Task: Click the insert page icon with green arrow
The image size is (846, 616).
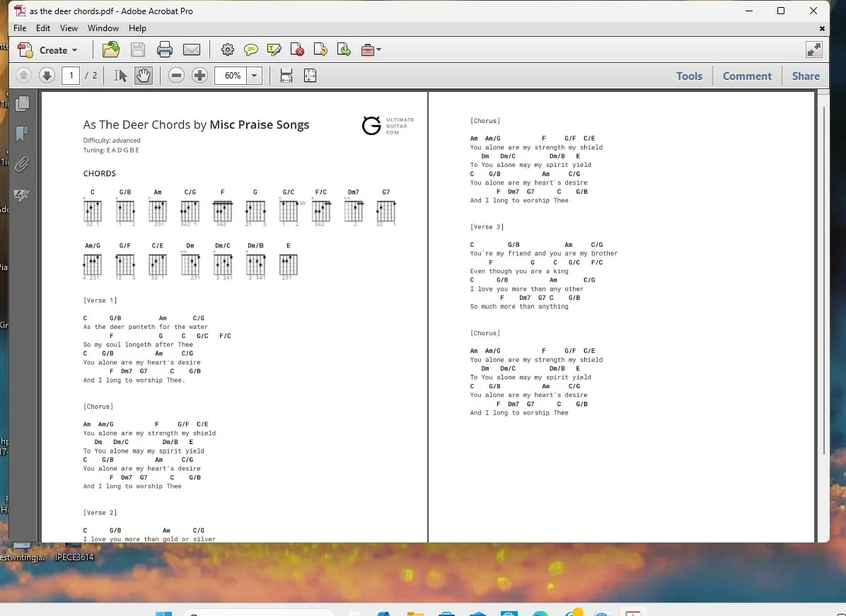Action: pos(344,50)
